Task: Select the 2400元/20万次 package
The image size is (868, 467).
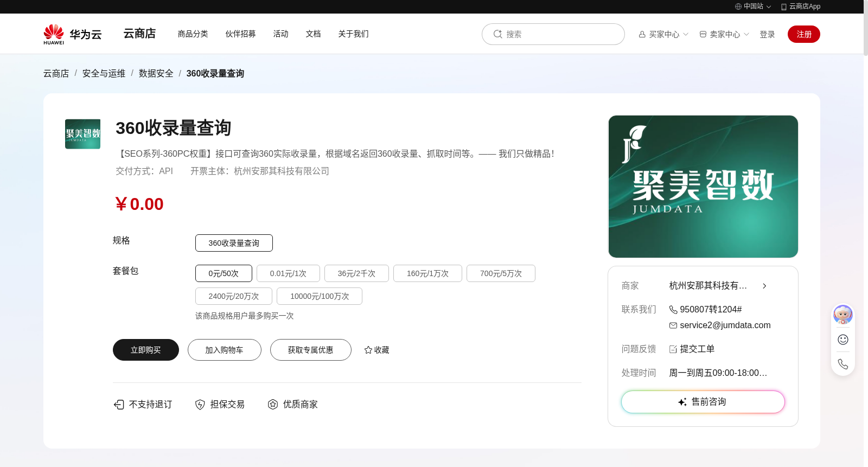Action: (234, 296)
